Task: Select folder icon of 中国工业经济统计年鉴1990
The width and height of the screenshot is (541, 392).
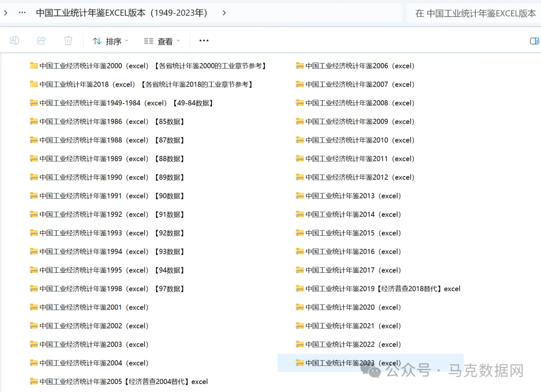Action: pos(34,177)
